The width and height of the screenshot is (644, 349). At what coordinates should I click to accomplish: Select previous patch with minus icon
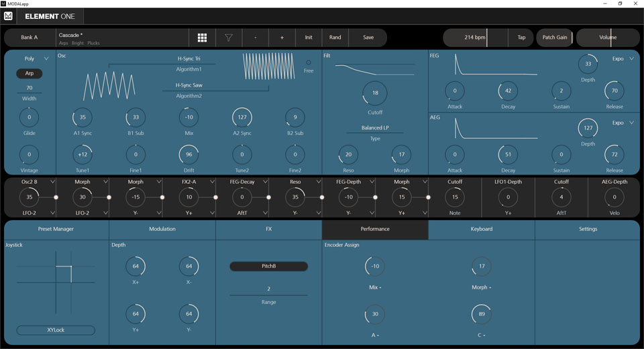click(x=256, y=38)
